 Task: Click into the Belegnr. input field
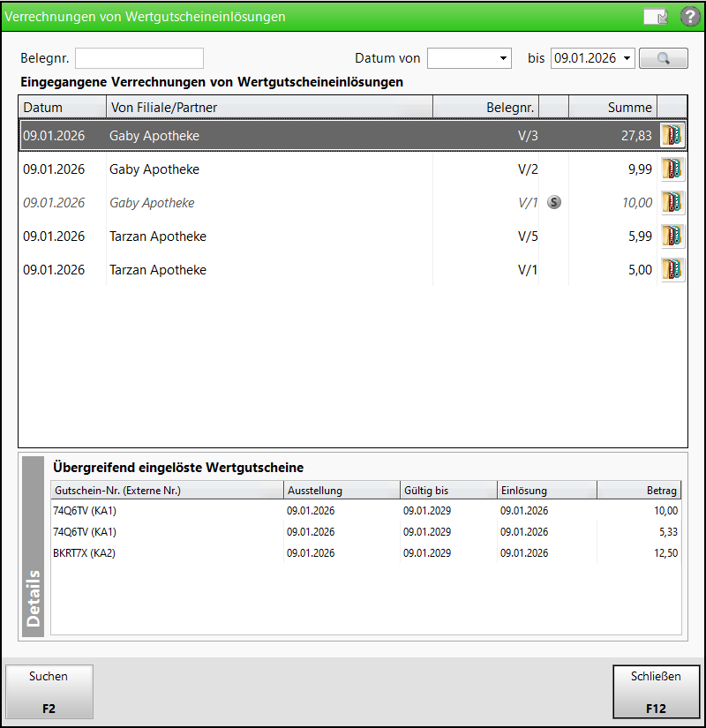(139, 58)
